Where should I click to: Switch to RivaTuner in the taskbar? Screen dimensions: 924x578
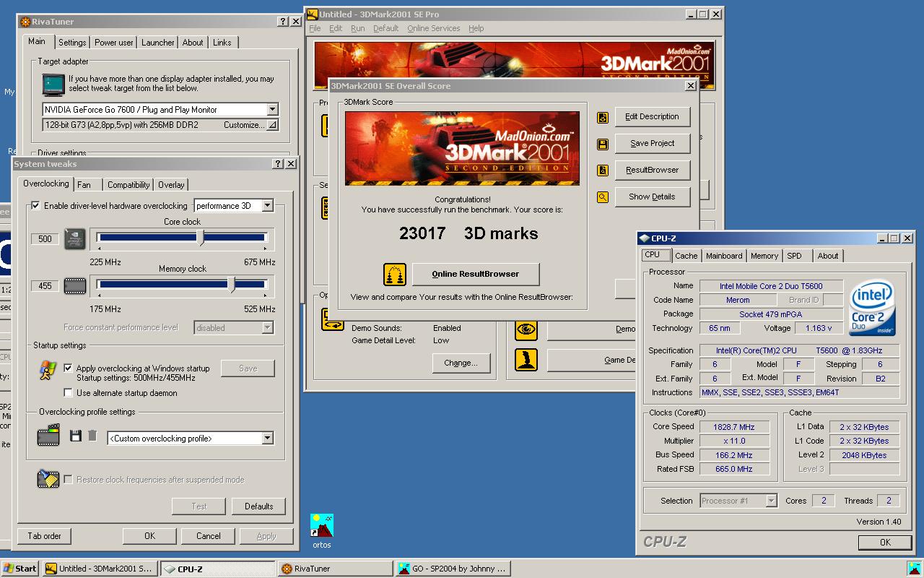coord(336,569)
